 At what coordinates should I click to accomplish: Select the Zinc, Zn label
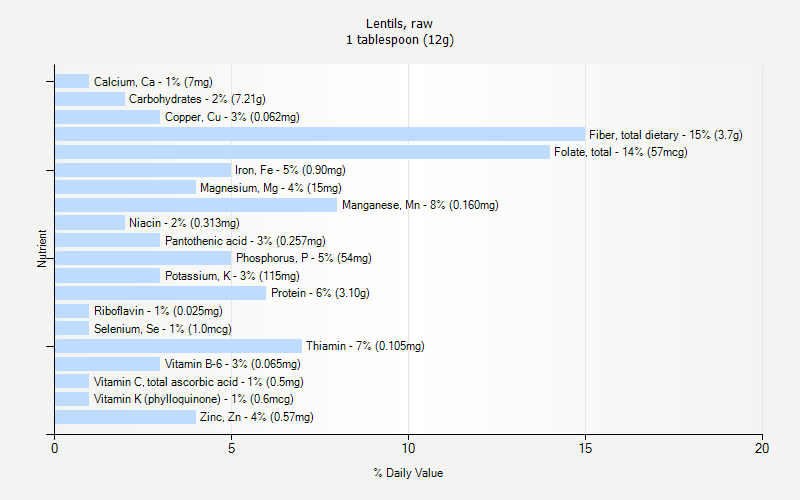point(256,417)
